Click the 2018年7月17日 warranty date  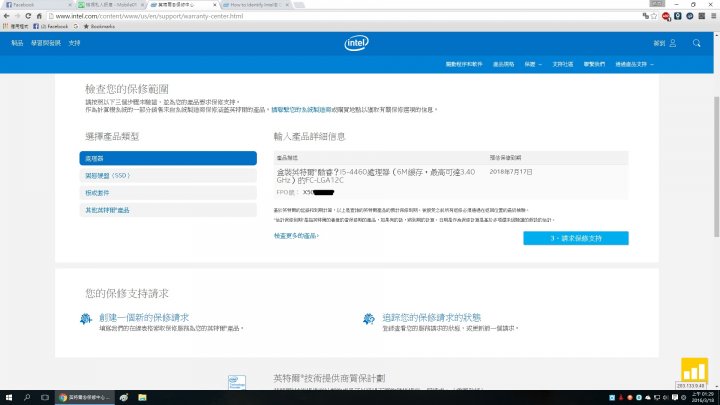pos(511,172)
